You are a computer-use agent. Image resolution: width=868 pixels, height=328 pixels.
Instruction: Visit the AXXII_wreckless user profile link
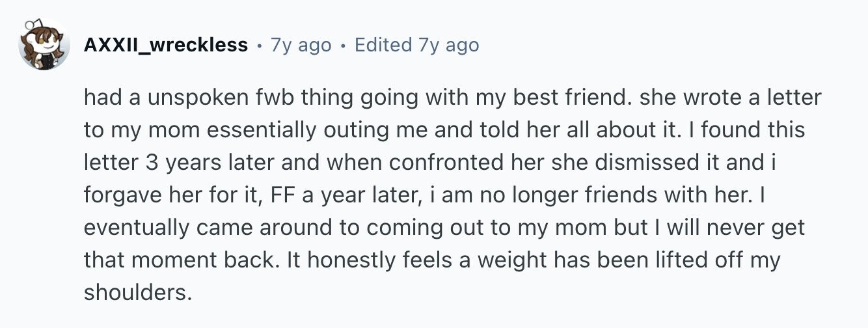pos(166,45)
